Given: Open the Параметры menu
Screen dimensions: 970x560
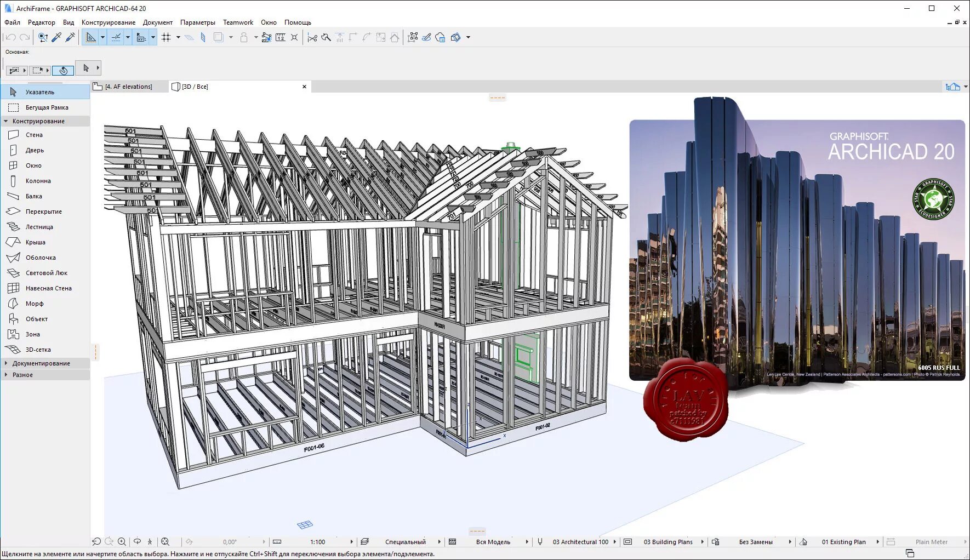Looking at the screenshot, I should [x=198, y=22].
